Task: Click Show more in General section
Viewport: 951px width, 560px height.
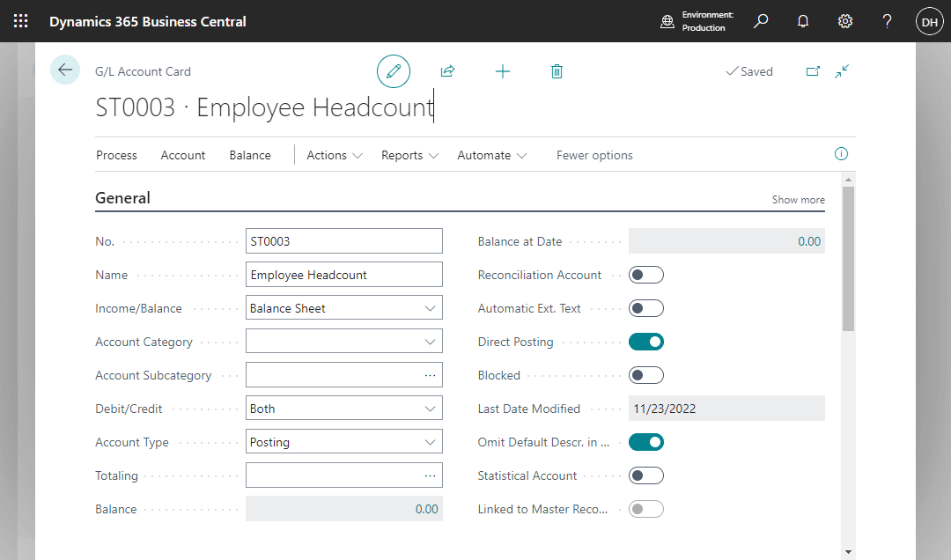Action: coord(798,200)
